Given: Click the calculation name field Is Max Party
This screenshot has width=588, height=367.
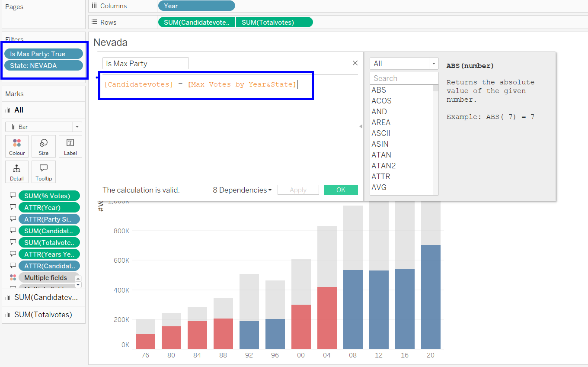Looking at the screenshot, I should click(146, 63).
